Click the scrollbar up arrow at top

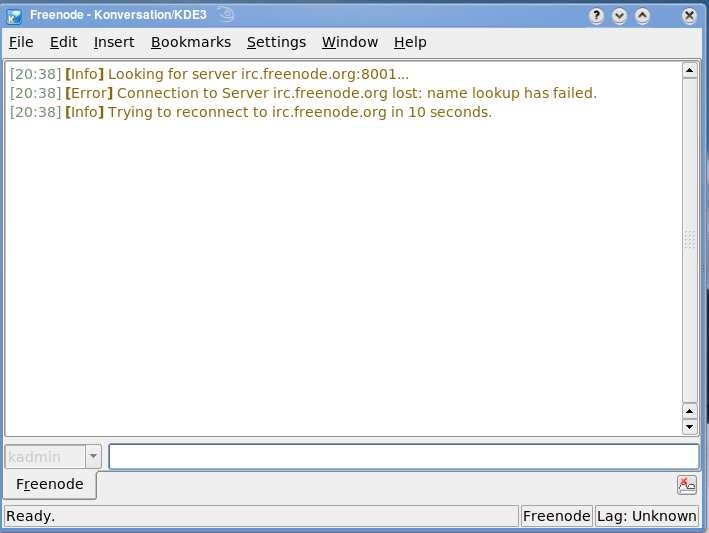[689, 71]
